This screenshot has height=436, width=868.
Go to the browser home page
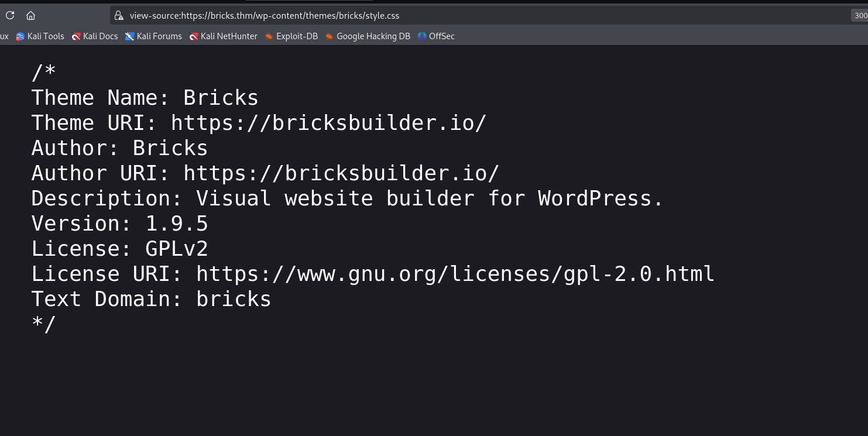coord(31,16)
